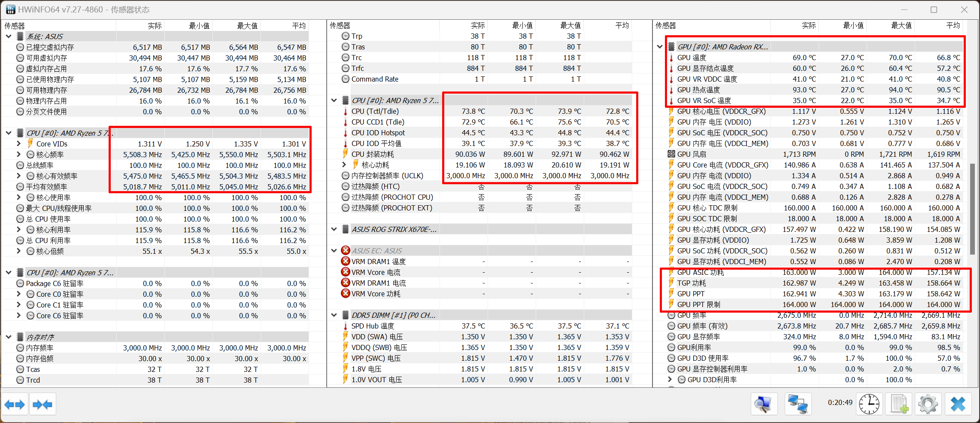Click the red X icon beside ASUS EC: ASUS
Image resolution: width=980 pixels, height=423 pixels.
[x=346, y=250]
